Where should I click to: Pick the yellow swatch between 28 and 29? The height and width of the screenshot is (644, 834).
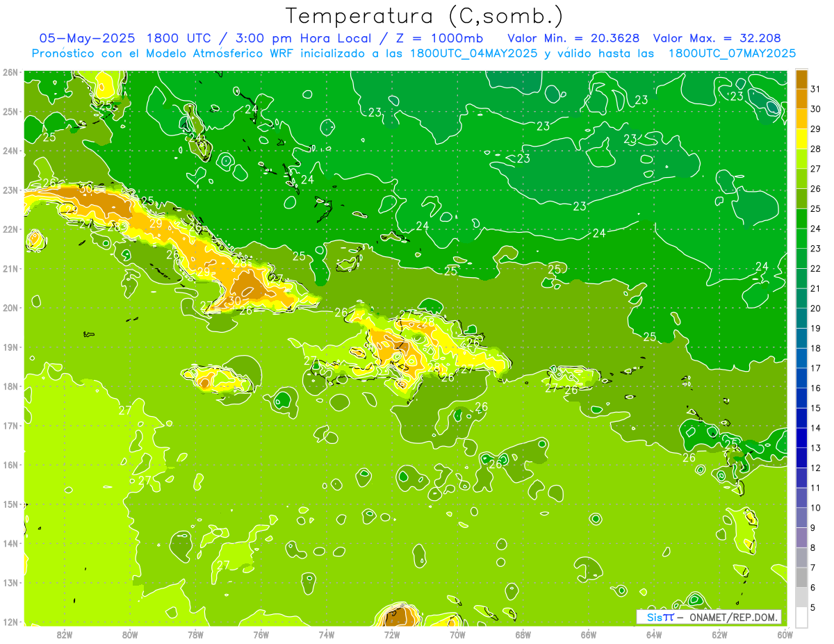801,139
